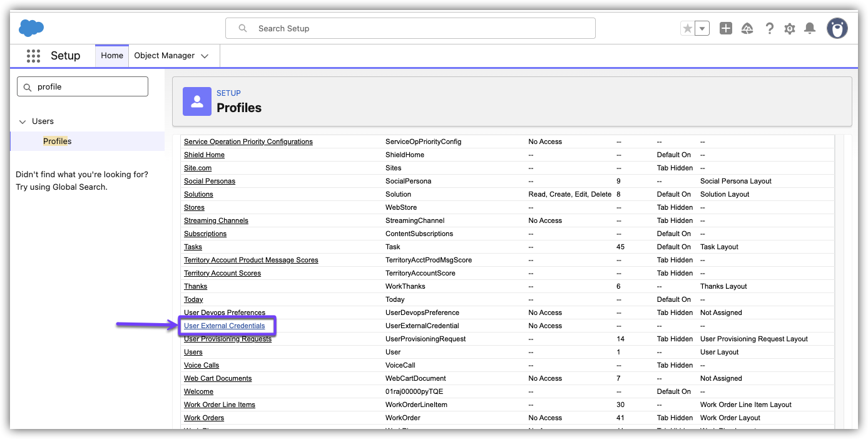View notifications bell
Screen dimensions: 868x439
coord(810,28)
